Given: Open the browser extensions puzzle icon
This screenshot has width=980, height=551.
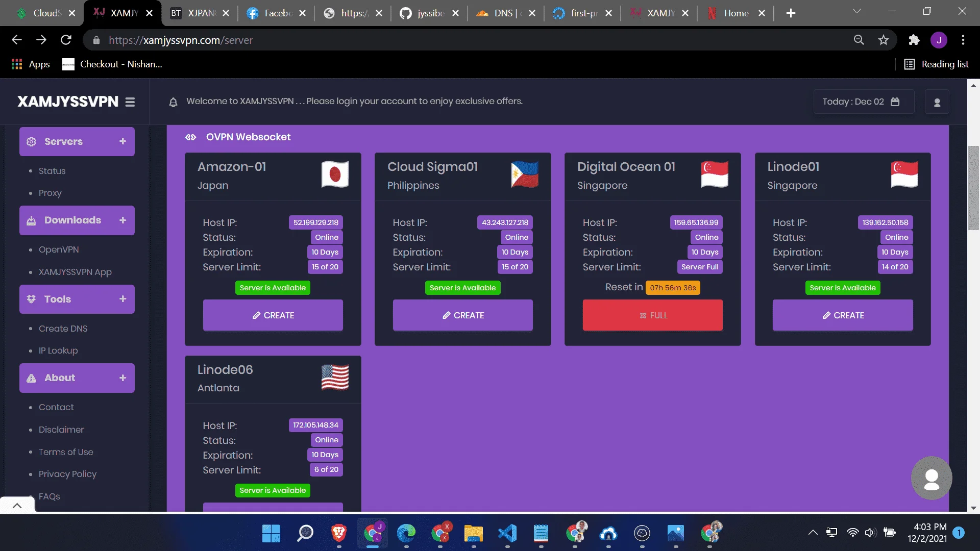Looking at the screenshot, I should (914, 40).
